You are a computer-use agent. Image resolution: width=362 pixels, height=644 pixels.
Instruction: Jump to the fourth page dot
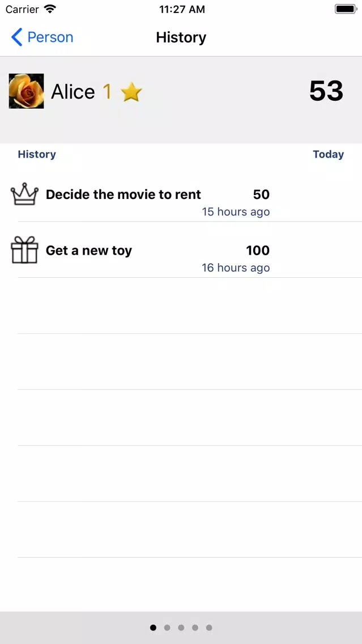tap(195, 628)
